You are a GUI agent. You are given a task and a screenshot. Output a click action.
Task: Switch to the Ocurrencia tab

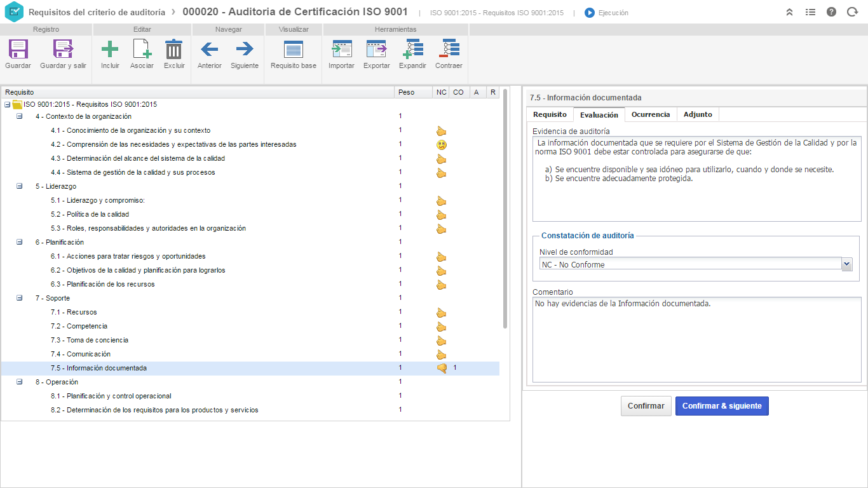pyautogui.click(x=651, y=114)
